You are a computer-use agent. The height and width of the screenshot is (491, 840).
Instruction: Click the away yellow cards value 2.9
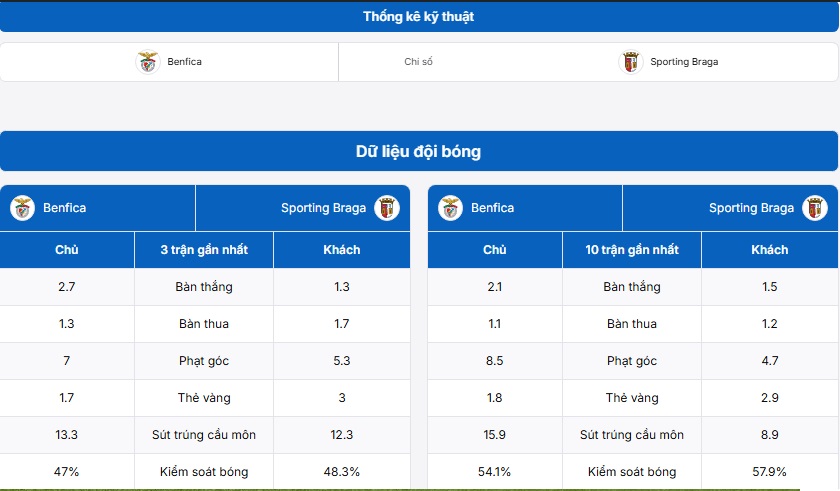pyautogui.click(x=770, y=398)
